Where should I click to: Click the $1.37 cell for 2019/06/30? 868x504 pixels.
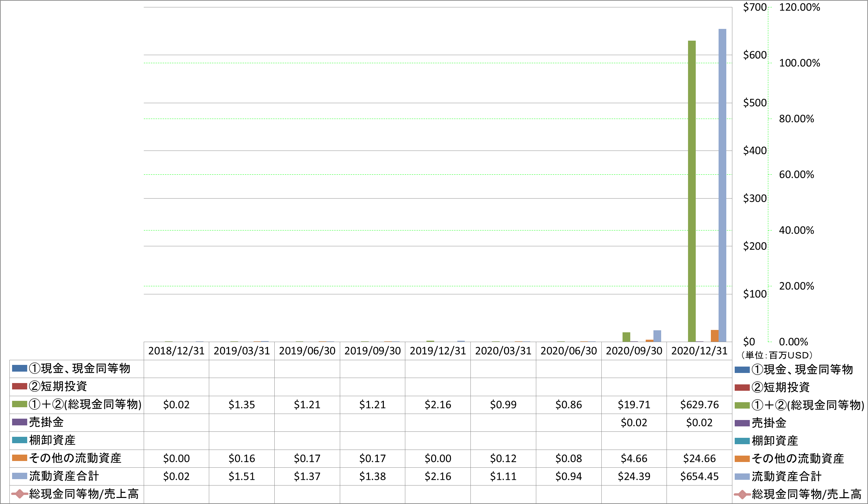(307, 476)
